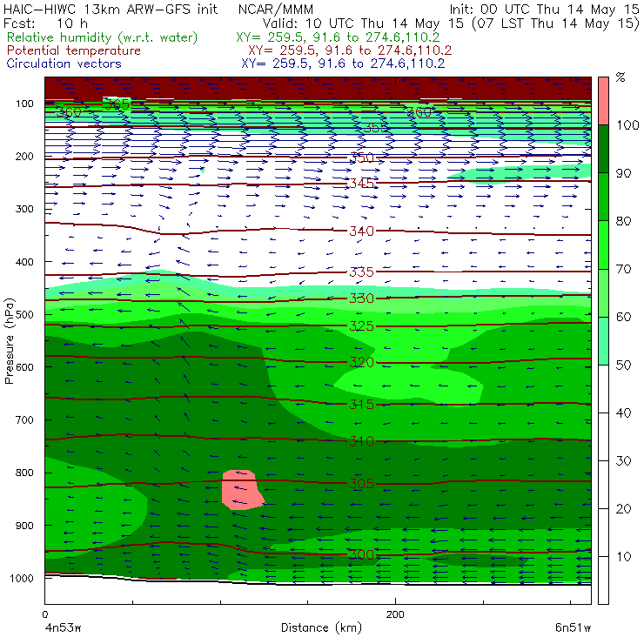This screenshot has height=644, width=644.
Task: Click the '300' contour label
Action: coord(361,555)
